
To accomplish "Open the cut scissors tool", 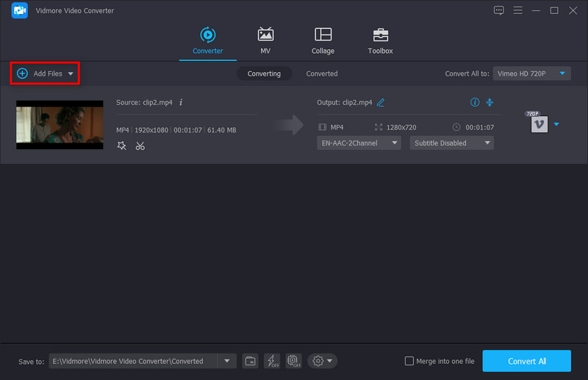I will coord(140,146).
